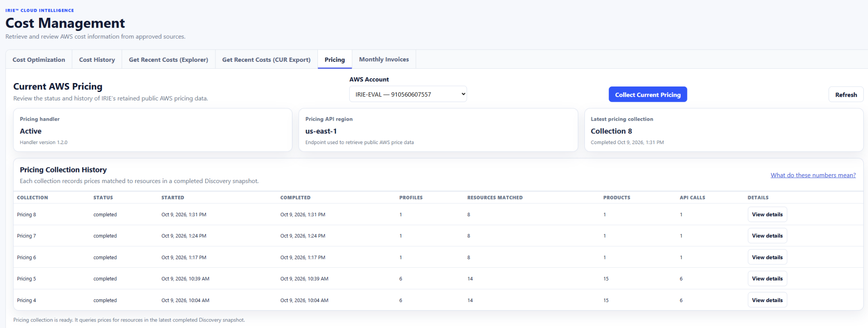868x328 pixels.
Task: Click the Pricing 8 status 'completed'
Action: click(105, 214)
